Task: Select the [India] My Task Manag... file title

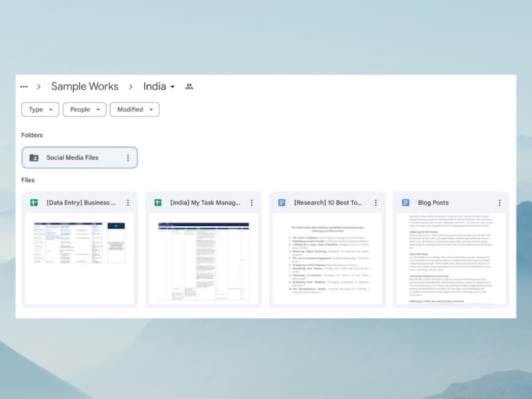Action: [x=205, y=203]
